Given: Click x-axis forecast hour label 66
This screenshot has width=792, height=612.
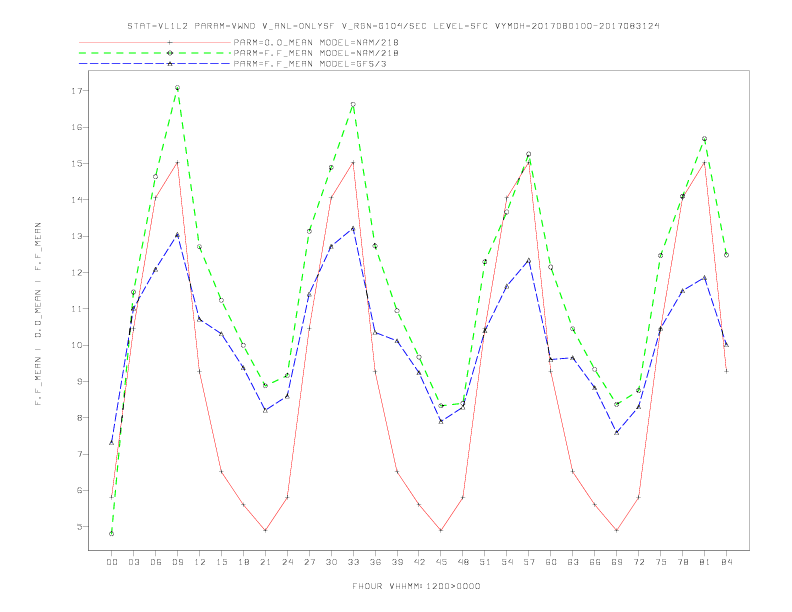Looking at the screenshot, I should [x=595, y=562].
